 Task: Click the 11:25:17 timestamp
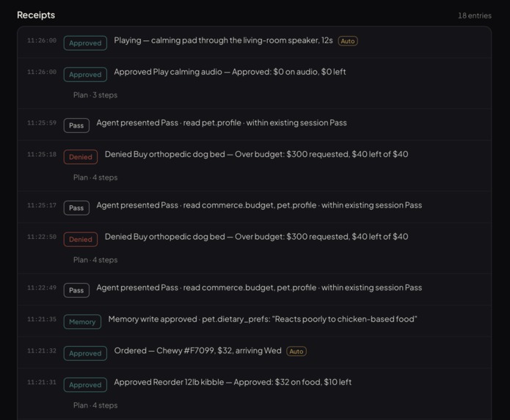coord(42,206)
